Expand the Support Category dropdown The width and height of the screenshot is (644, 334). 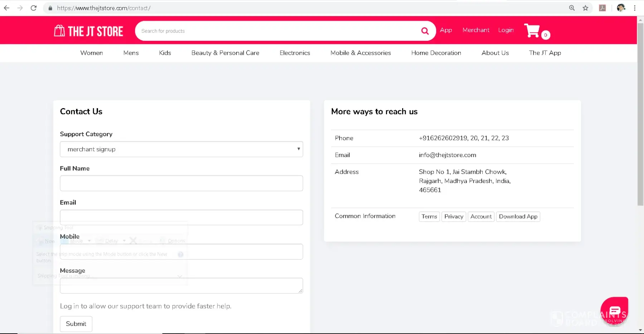pos(181,149)
